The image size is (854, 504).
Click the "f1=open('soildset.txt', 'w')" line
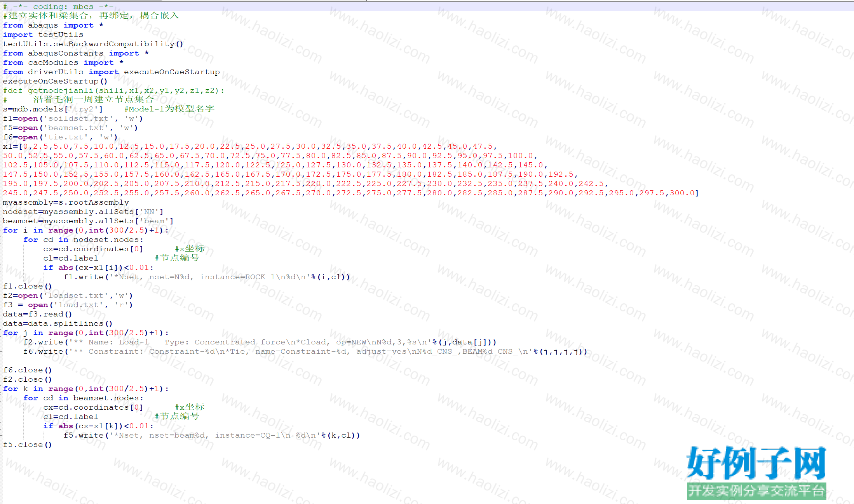tap(73, 118)
